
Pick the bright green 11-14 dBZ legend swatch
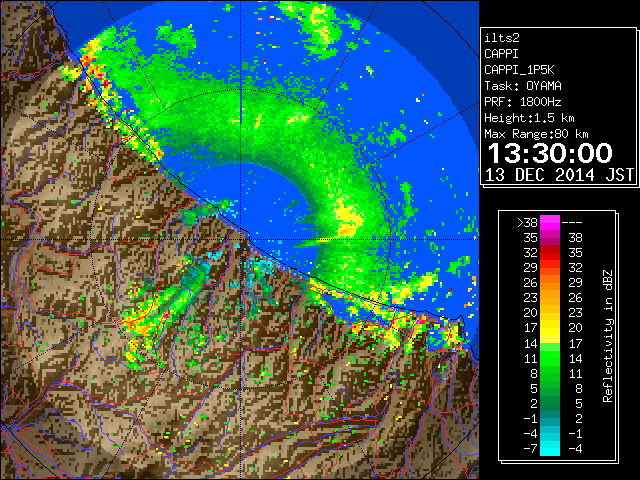pos(550,358)
